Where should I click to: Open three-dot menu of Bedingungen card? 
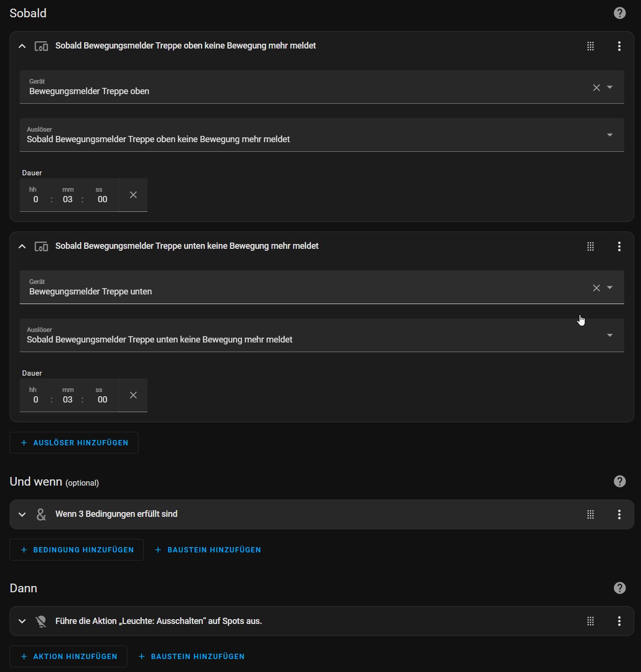tap(619, 514)
